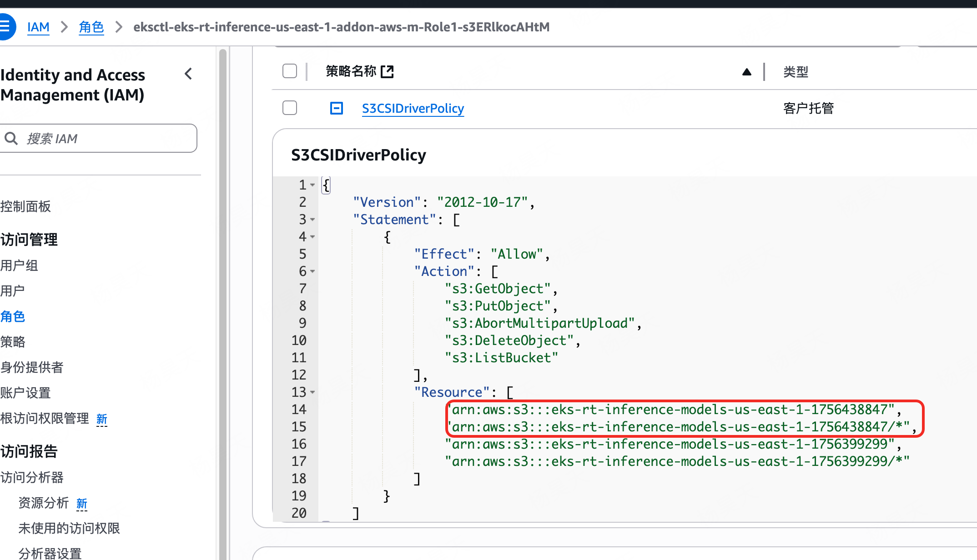Open 资源分析 in the sidebar
This screenshot has height=560, width=977.
click(44, 503)
